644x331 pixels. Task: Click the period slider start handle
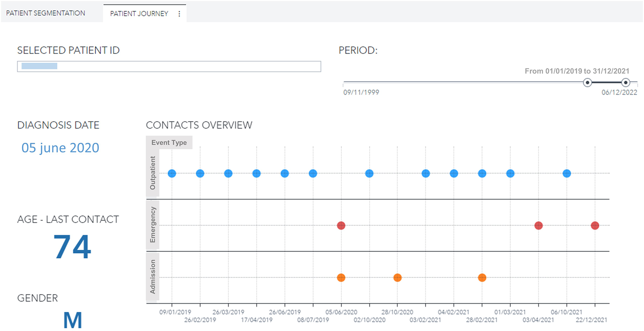[x=587, y=83]
